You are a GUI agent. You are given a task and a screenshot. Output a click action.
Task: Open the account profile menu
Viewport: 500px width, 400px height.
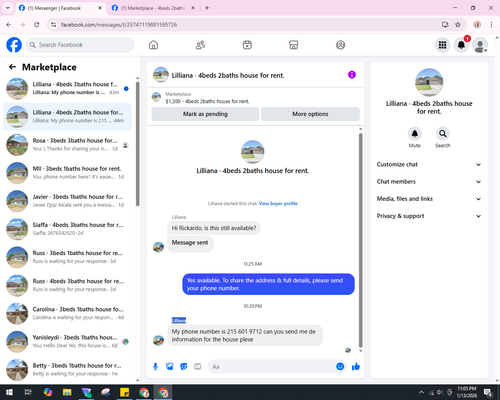click(x=480, y=45)
